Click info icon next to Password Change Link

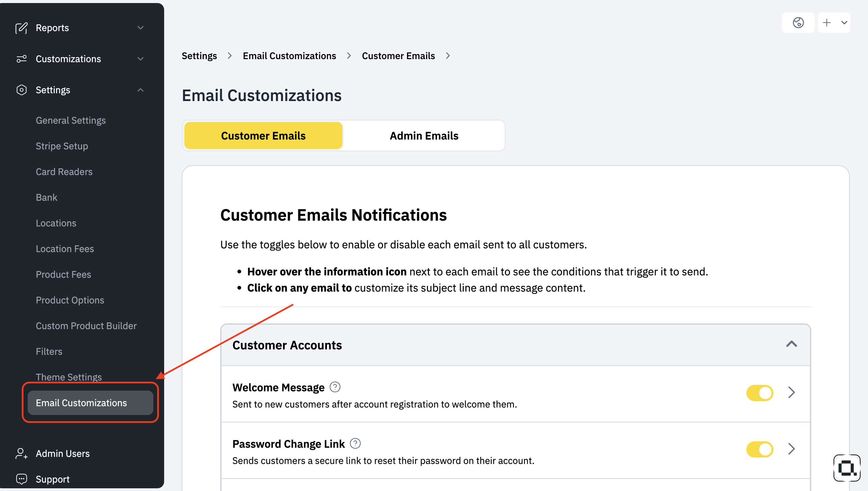click(x=355, y=443)
